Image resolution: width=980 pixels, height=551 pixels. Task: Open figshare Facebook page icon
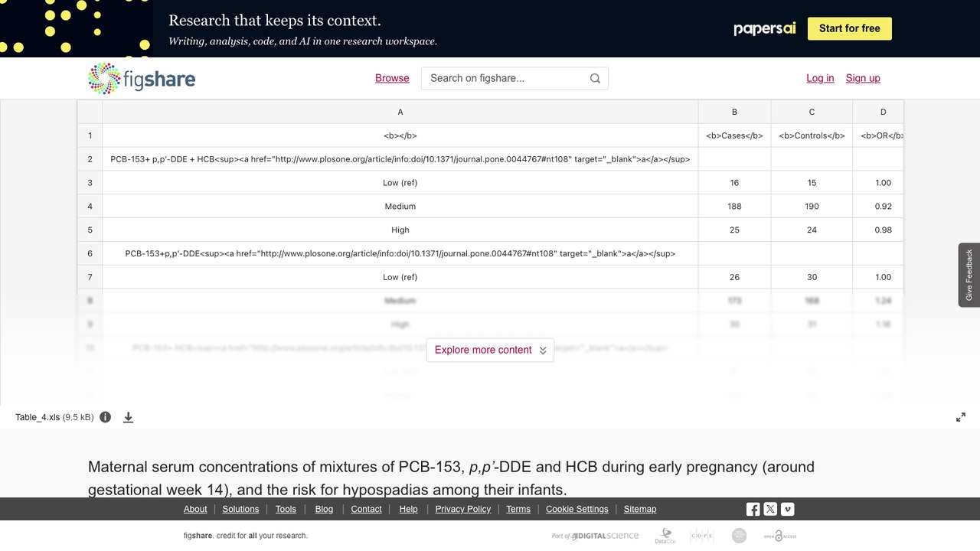(753, 509)
